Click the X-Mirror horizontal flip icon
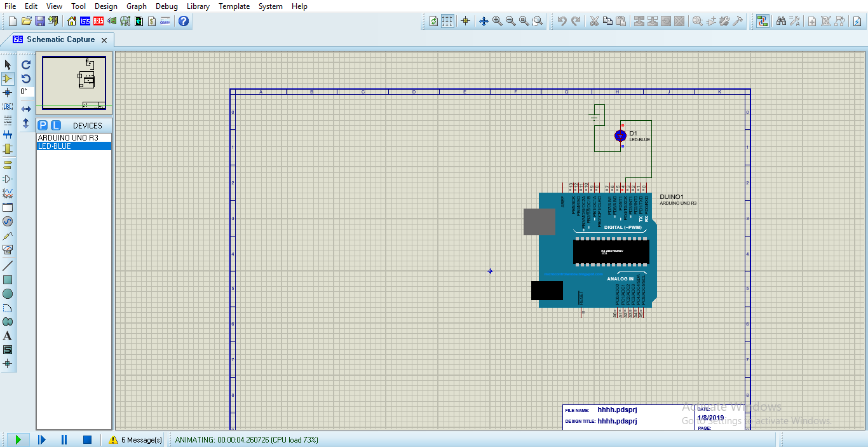Viewport: 868px width, 447px height. [x=26, y=109]
